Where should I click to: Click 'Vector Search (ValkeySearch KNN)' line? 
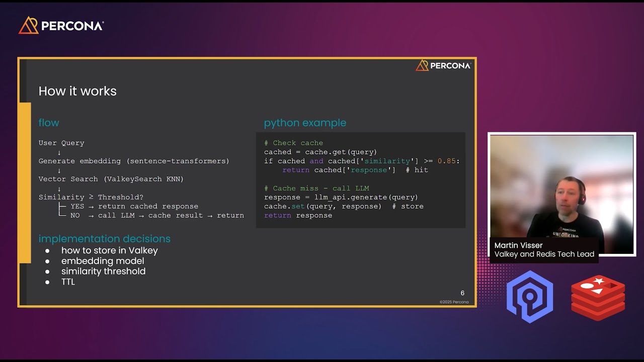[x=111, y=179]
